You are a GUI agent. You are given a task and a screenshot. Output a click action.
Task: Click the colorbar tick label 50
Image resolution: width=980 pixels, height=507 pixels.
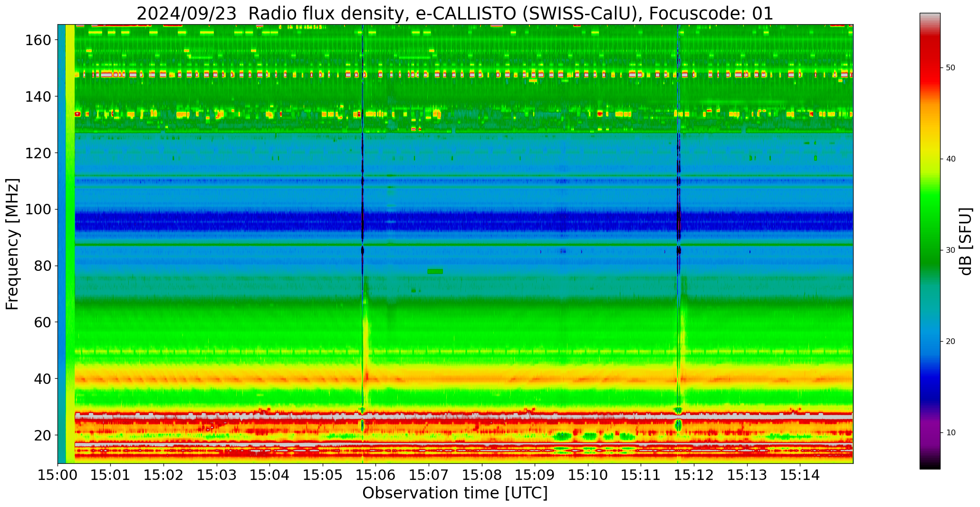951,68
